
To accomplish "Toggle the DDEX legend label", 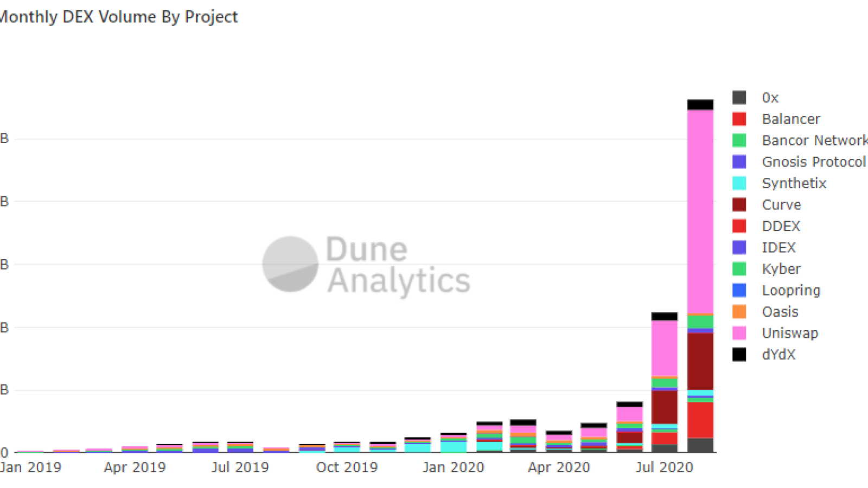I will coord(781,226).
